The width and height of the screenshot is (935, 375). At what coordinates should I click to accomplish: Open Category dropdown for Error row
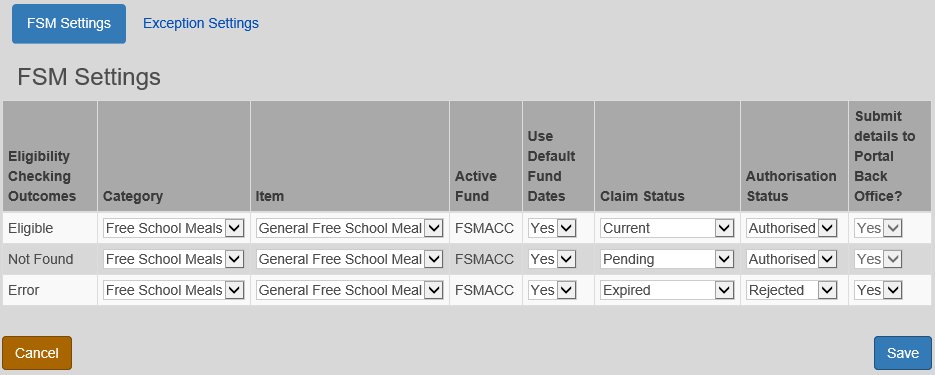coord(174,290)
